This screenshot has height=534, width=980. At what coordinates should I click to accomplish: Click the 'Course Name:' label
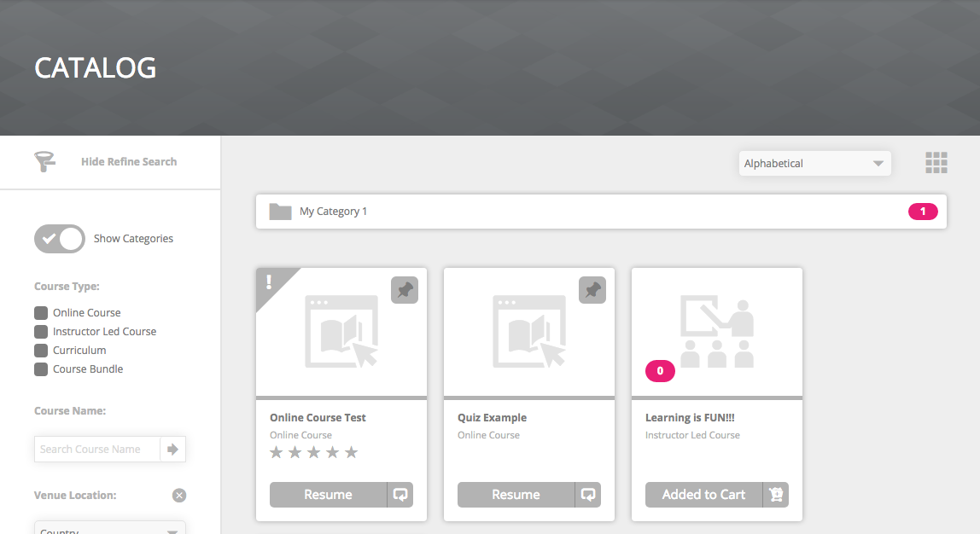[70, 411]
